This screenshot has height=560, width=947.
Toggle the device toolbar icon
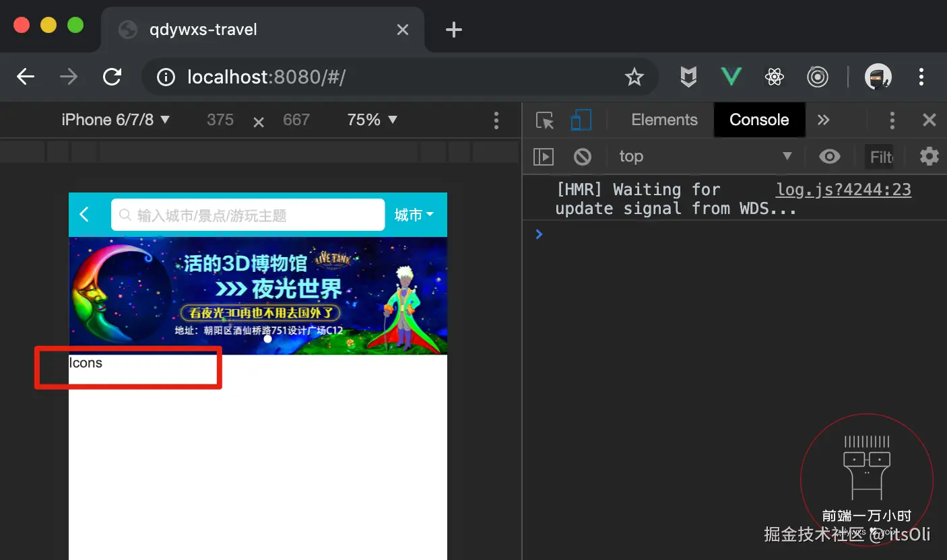click(x=581, y=120)
